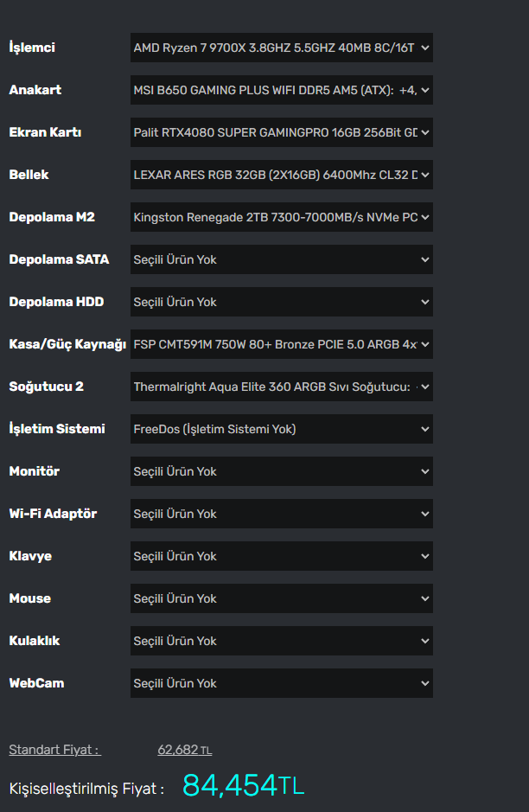The image size is (529, 812).
Task: Open the Mouse selection dropdown
Action: (281, 598)
